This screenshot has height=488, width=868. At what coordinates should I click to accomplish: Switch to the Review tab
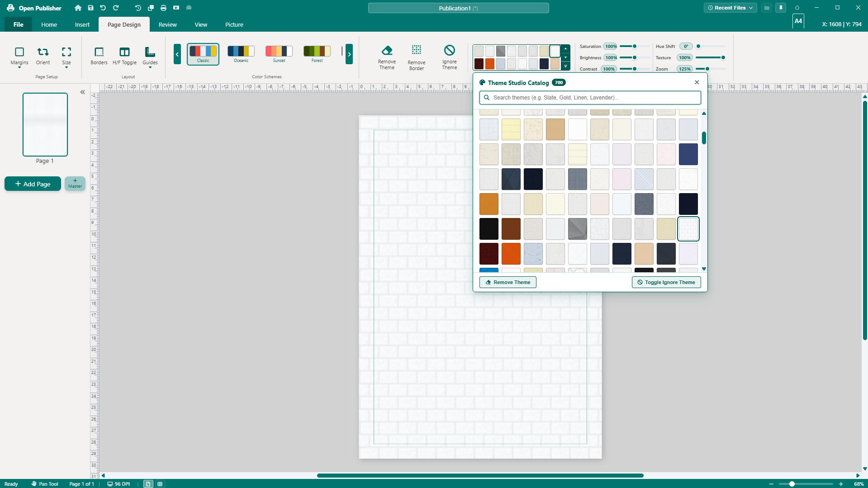(x=168, y=24)
